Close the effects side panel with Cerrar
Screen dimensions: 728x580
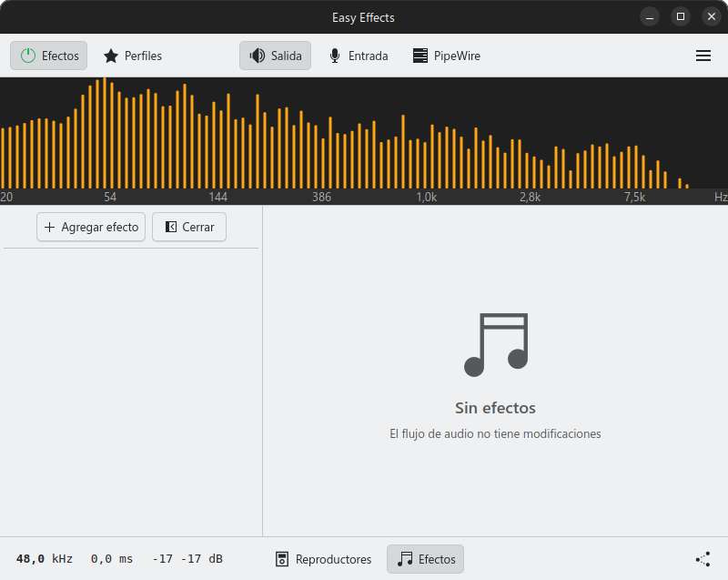click(189, 227)
